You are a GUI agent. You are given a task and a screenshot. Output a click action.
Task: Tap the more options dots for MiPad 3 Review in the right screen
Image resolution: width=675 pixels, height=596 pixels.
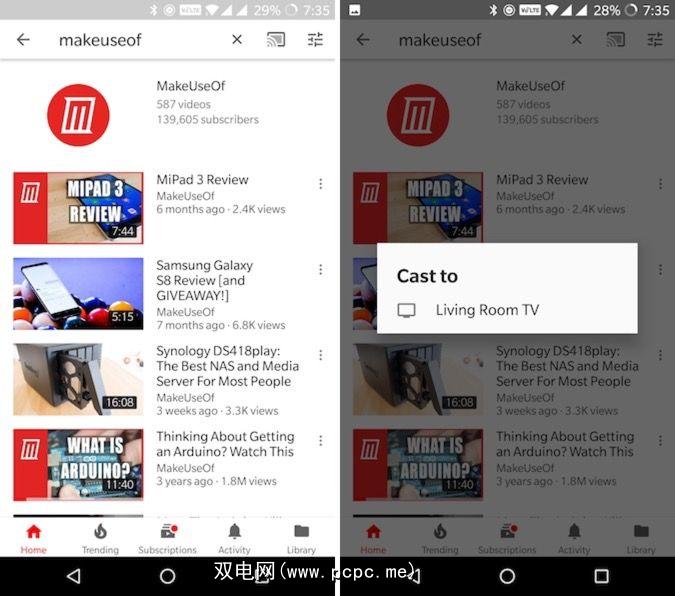tap(660, 184)
